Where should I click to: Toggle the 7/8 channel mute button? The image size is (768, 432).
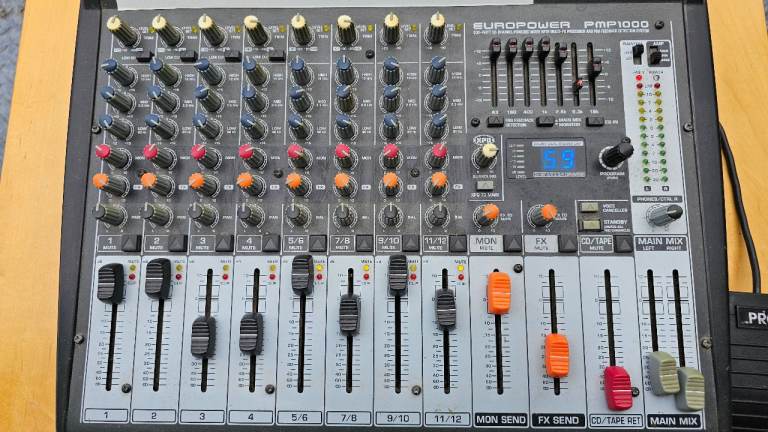click(x=364, y=243)
